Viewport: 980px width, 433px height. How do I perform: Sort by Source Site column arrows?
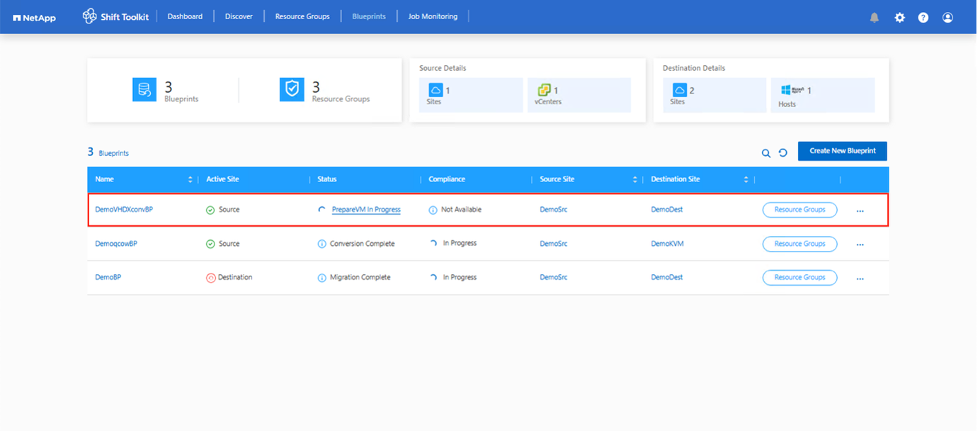click(634, 180)
